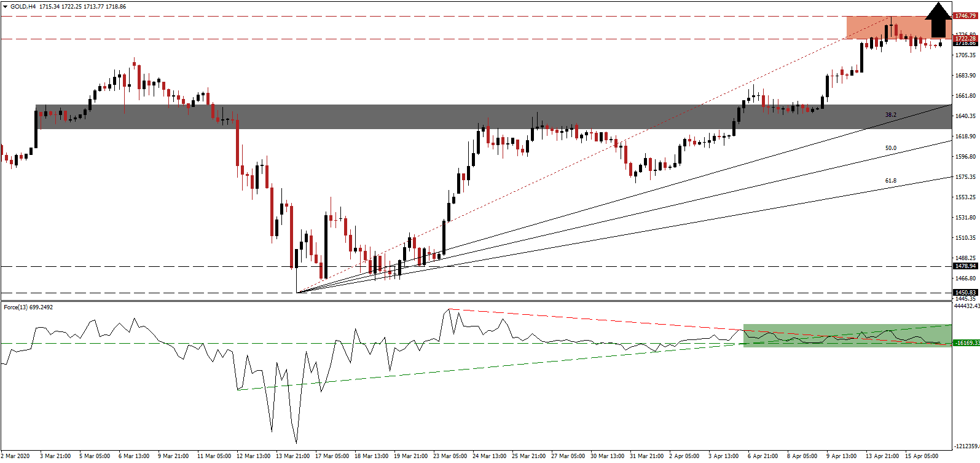The width and height of the screenshot is (980, 463).
Task: Click the 9 Apr 13:00 time label
Action: click(842, 456)
